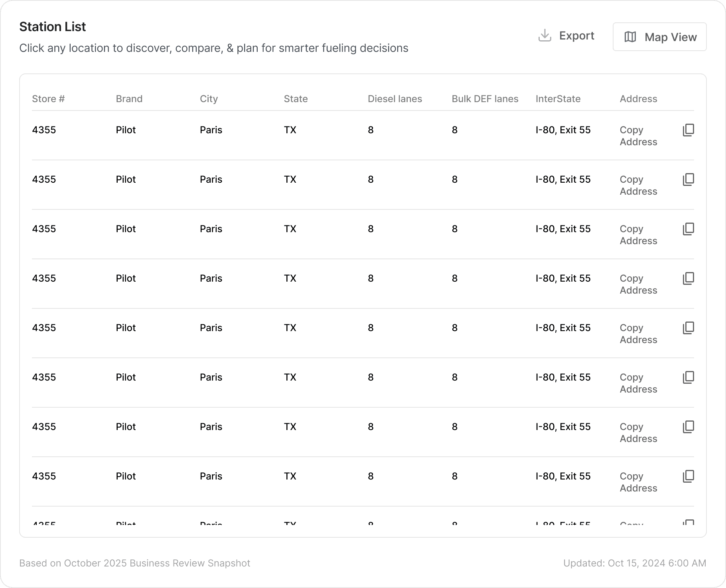
Task: Click the seventh row's I-80, Exit 55 cell
Action: 563,427
